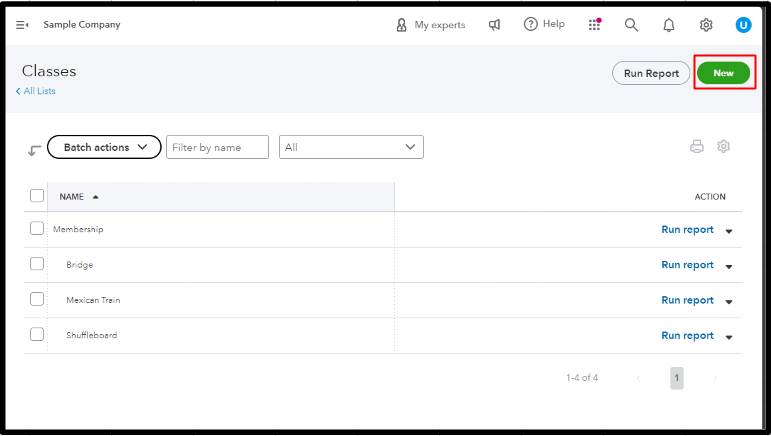
Task: Tick the Shuffleboard row checkbox
Action: [x=37, y=335]
